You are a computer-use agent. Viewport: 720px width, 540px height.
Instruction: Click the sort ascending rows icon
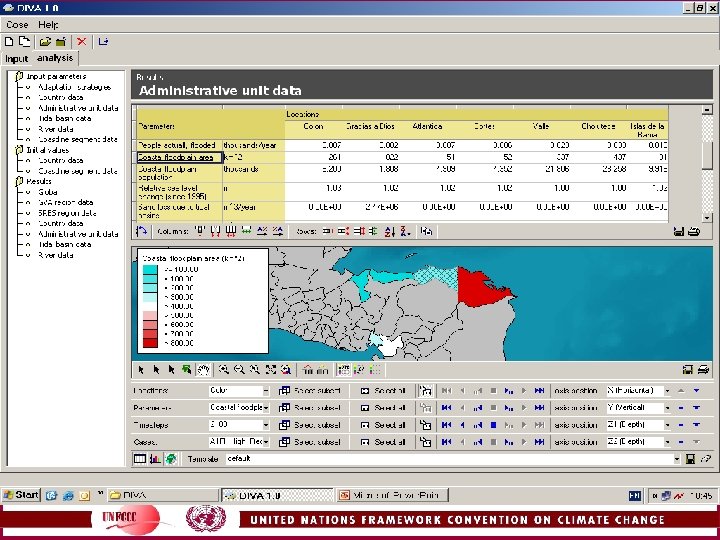tap(390, 231)
